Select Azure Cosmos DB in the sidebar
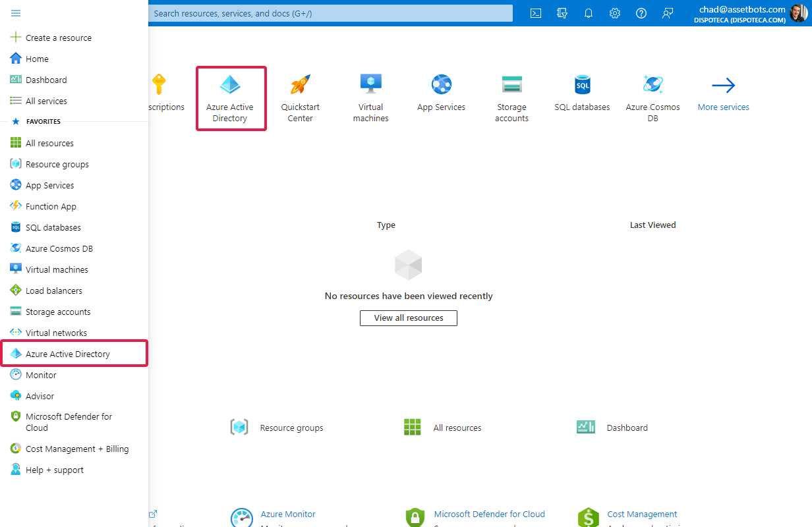The height and width of the screenshot is (527, 812). pos(74,248)
